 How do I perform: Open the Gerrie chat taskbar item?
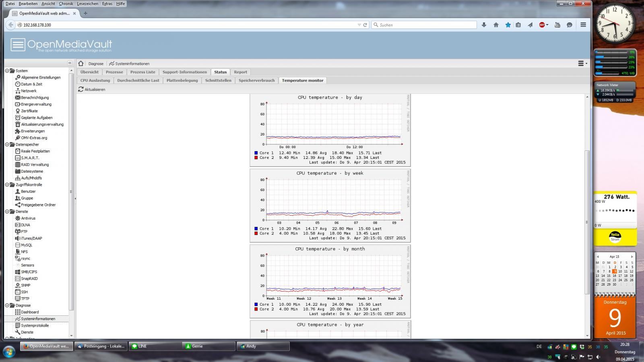pyautogui.click(x=209, y=346)
